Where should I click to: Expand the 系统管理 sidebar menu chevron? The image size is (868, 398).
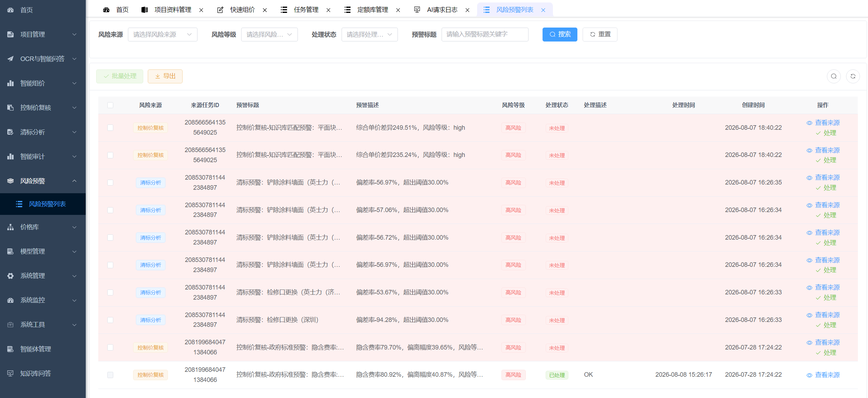pos(74,276)
